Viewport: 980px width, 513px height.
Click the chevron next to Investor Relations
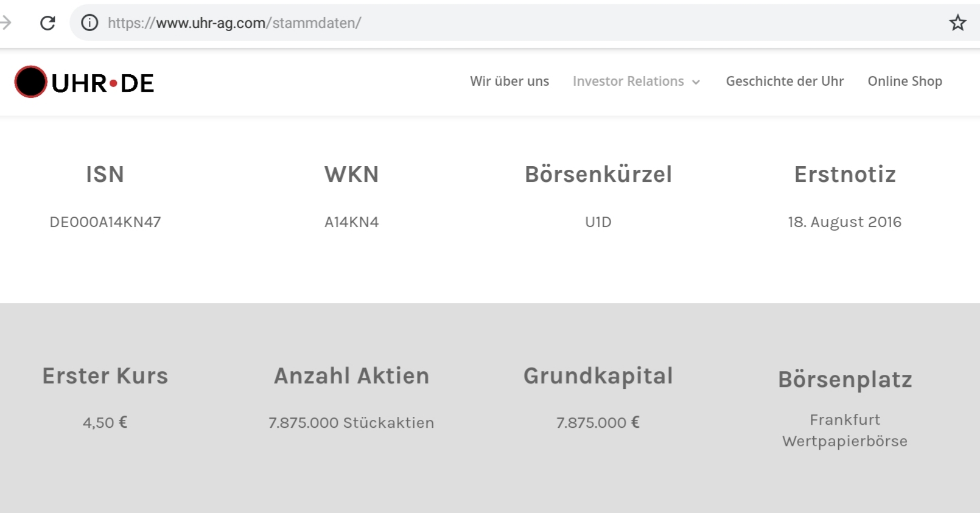[696, 82]
